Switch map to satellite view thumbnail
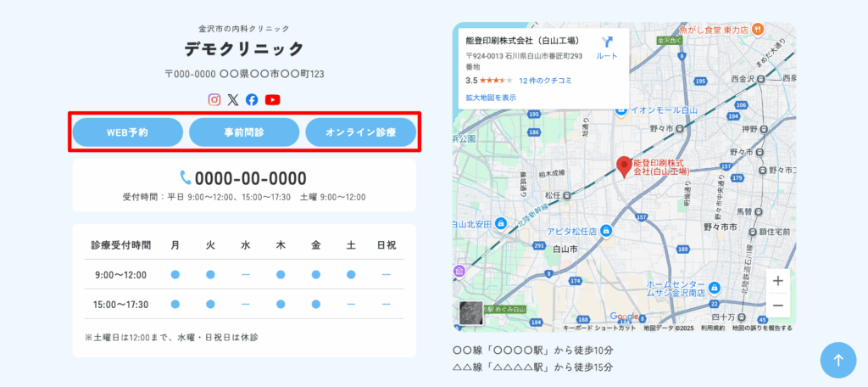Image resolution: width=868 pixels, height=387 pixels. coord(470,313)
